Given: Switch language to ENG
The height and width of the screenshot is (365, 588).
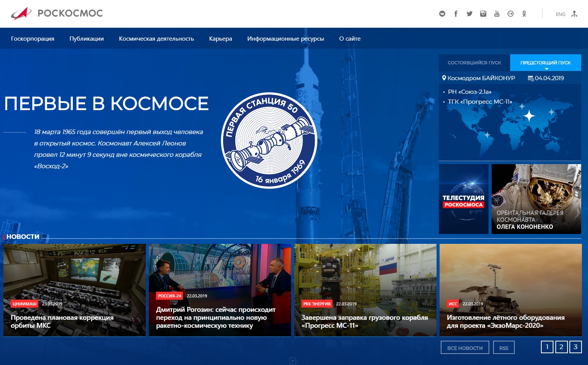Looking at the screenshot, I should point(561,14).
